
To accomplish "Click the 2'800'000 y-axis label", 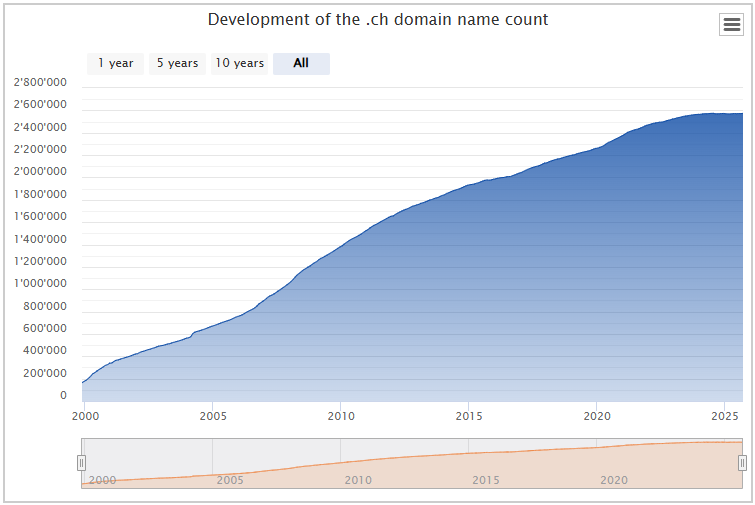I will pos(40,82).
